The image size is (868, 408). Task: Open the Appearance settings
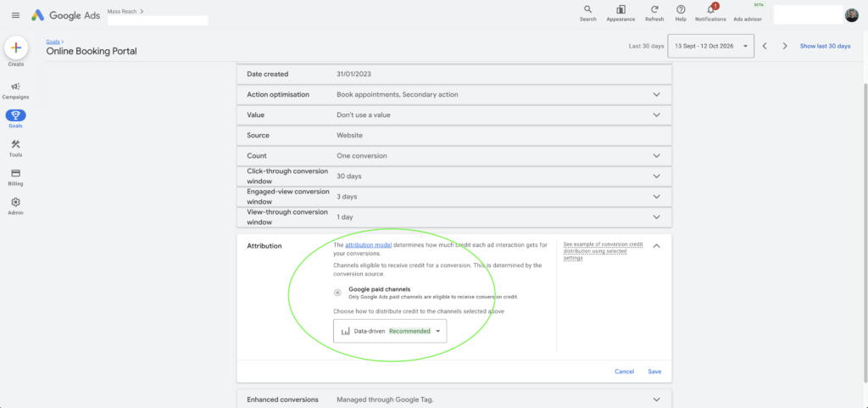coord(620,14)
